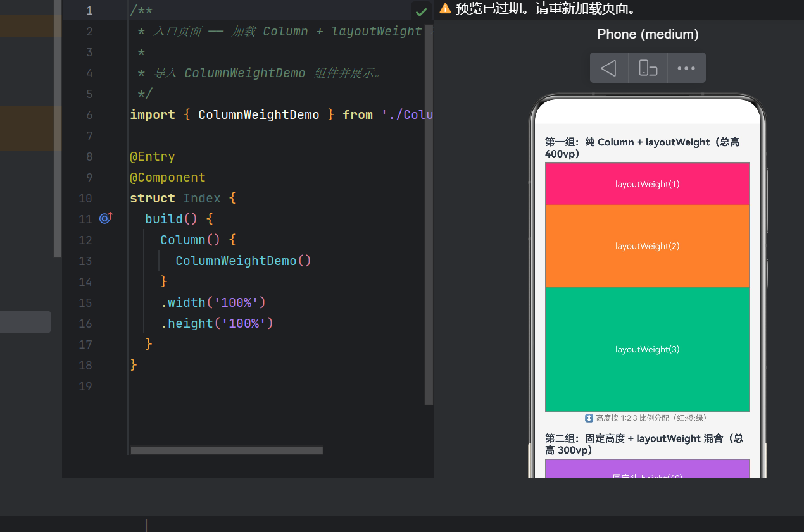Click the green checkmark inspection indicator
This screenshot has height=532, width=804.
coord(421,11)
